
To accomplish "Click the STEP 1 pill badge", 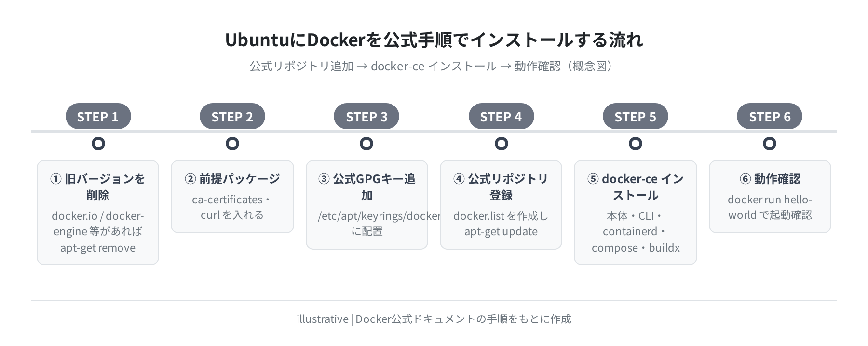I will (98, 116).
